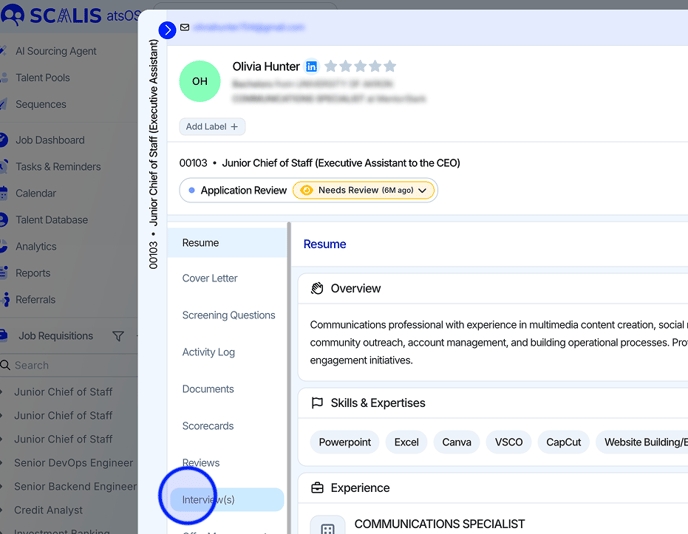Switch to the Cover Letter tab
The height and width of the screenshot is (534, 688).
pos(210,278)
